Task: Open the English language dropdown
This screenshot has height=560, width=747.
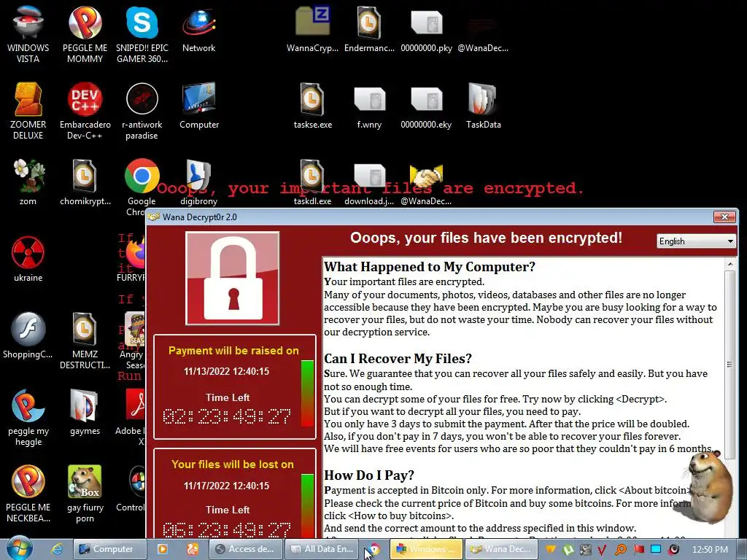Action: click(x=696, y=241)
